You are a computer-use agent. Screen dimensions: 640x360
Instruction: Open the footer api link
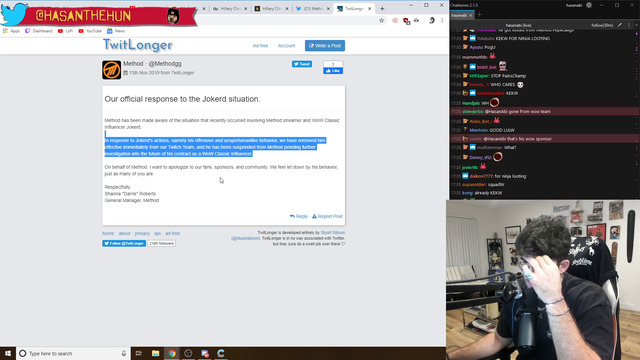(x=158, y=233)
